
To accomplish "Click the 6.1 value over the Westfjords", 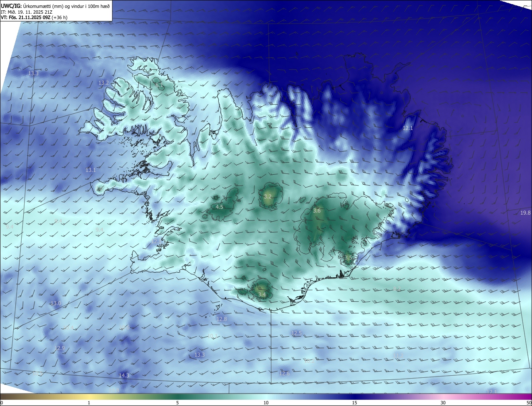I will 159,85.
